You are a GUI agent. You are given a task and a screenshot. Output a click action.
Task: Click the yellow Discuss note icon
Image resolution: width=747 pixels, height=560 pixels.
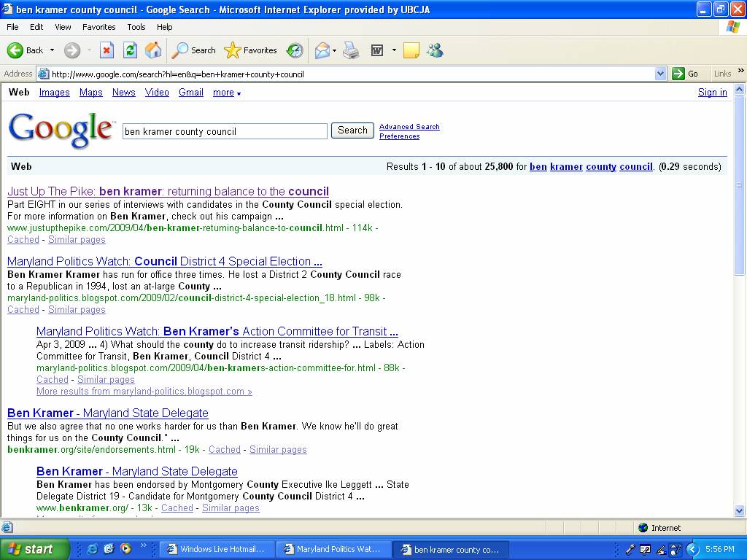click(x=411, y=50)
